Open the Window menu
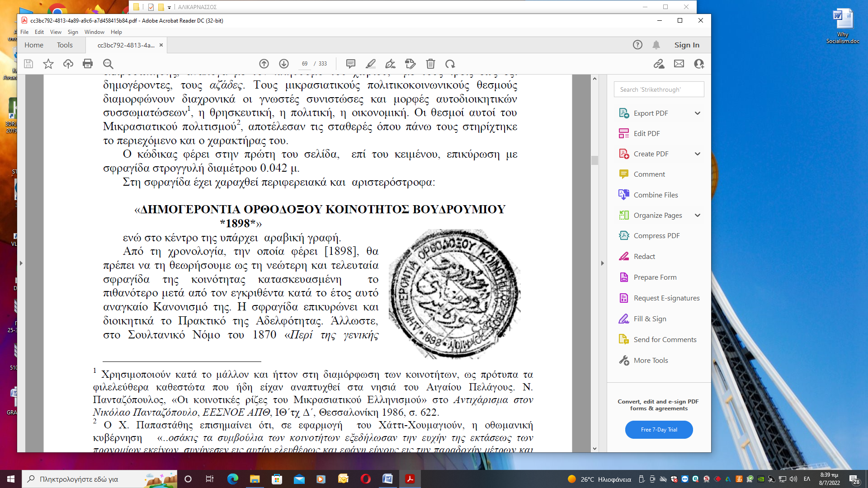The image size is (868, 488). 94,32
